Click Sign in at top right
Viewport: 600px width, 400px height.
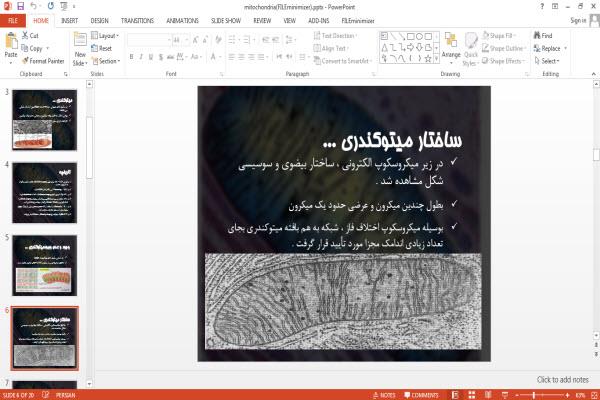point(578,20)
